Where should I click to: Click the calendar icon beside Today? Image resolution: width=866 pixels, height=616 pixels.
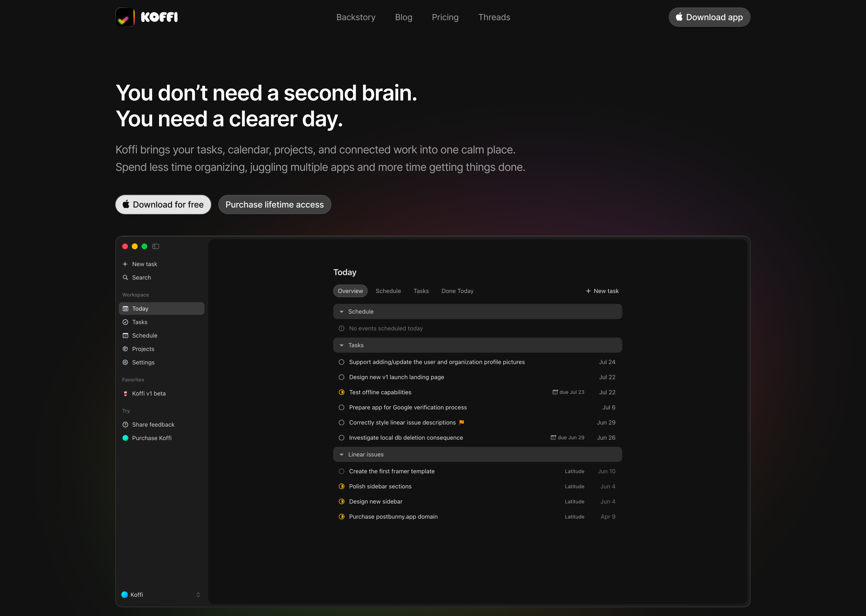point(125,309)
